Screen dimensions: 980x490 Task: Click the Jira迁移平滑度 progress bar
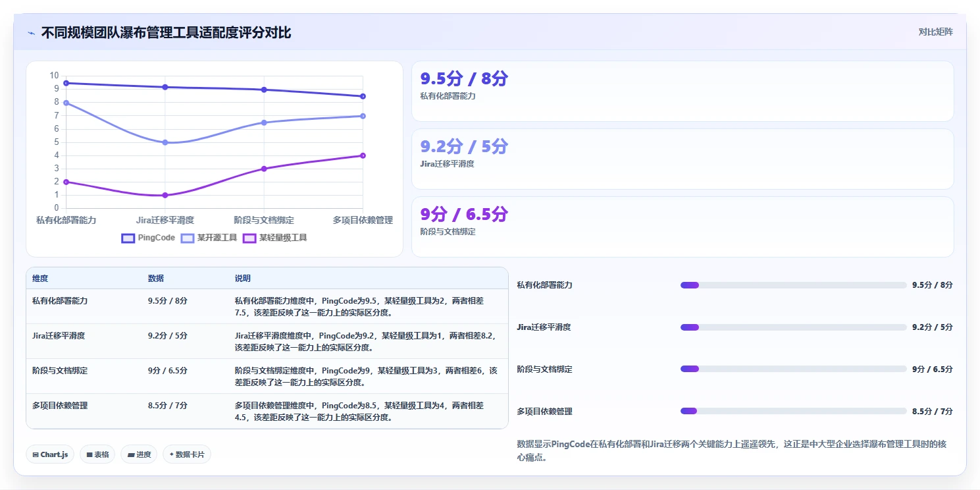(x=794, y=327)
